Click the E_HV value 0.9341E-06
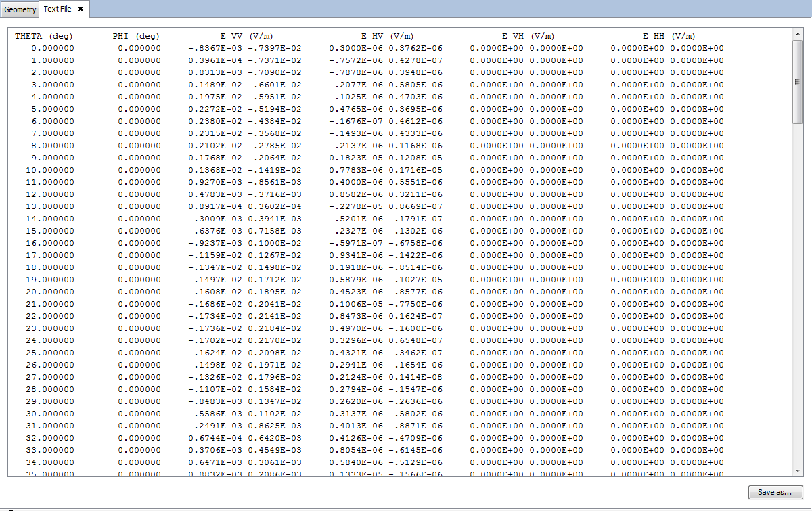The image size is (812, 511). click(356, 255)
